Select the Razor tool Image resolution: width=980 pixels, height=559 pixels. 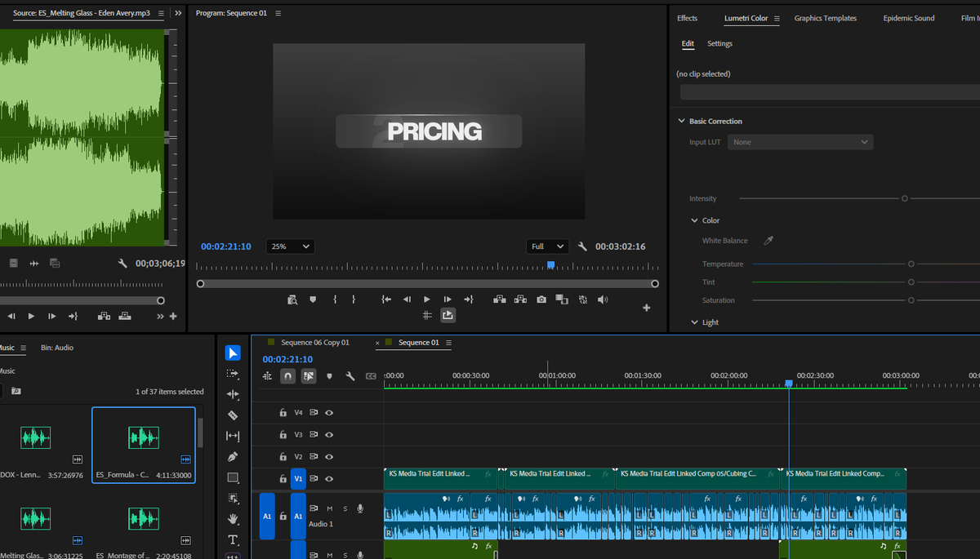pos(233,415)
